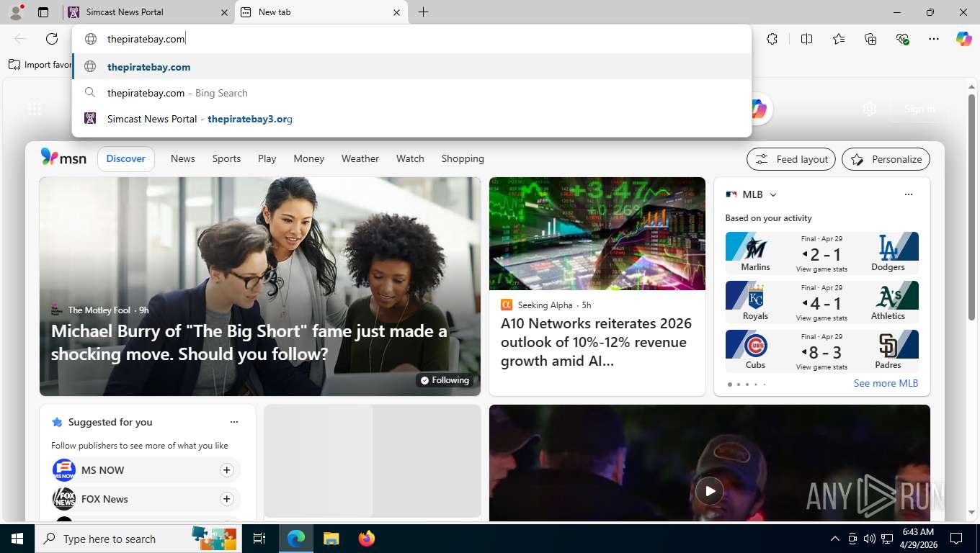Open a new tab with plus button
Viewport: 980px width, 553px height.
click(x=424, y=12)
